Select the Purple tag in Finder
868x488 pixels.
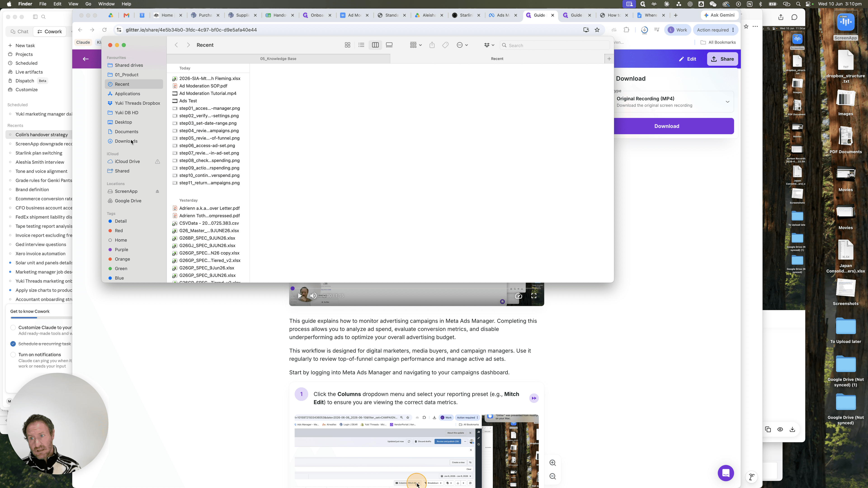point(121,250)
